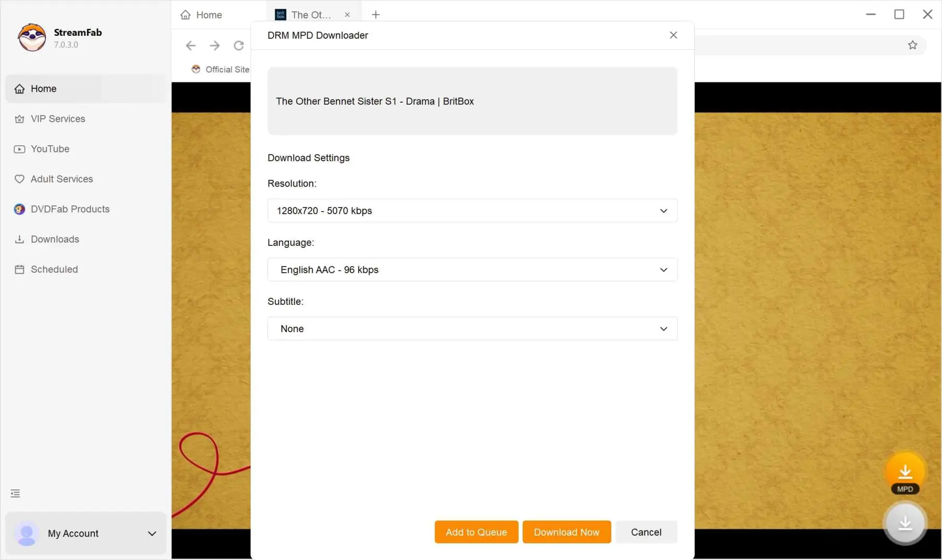Open Adult Services in sidebar
The height and width of the screenshot is (560, 942).
(x=86, y=179)
